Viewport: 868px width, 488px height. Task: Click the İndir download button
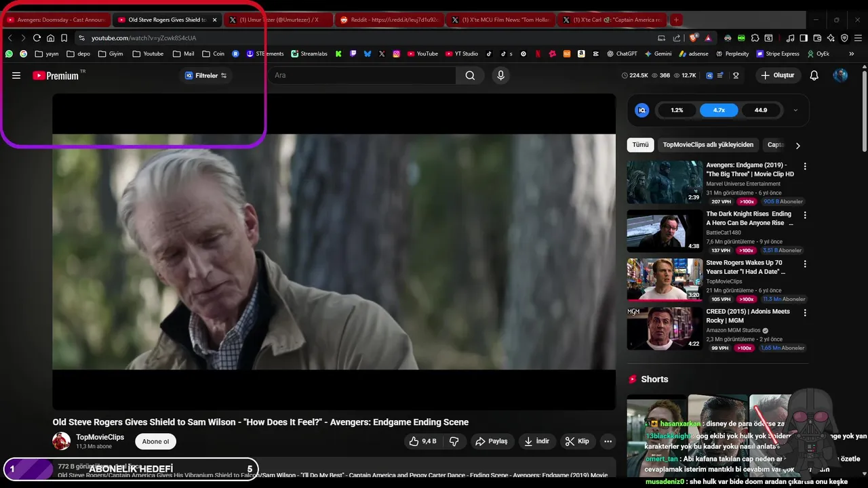[x=536, y=441]
